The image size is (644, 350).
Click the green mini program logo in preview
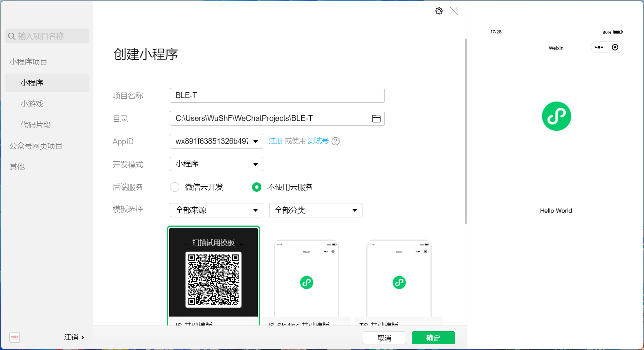pos(556,116)
